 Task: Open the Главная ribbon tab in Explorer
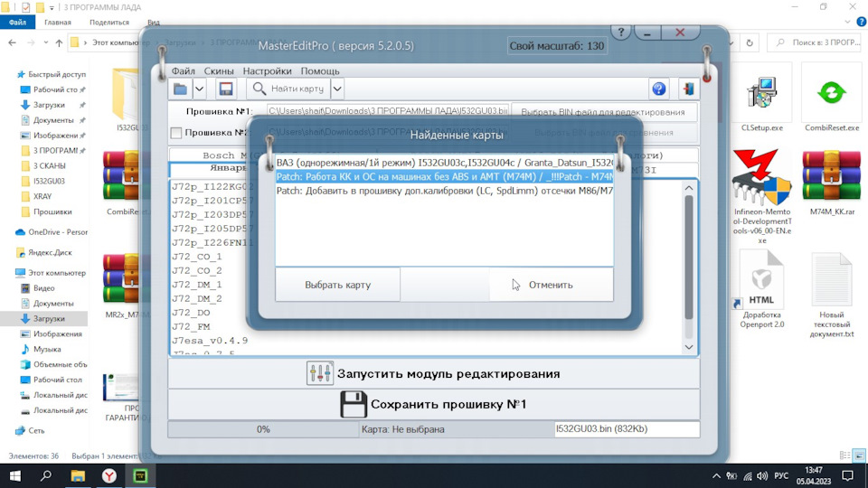pyautogui.click(x=58, y=22)
